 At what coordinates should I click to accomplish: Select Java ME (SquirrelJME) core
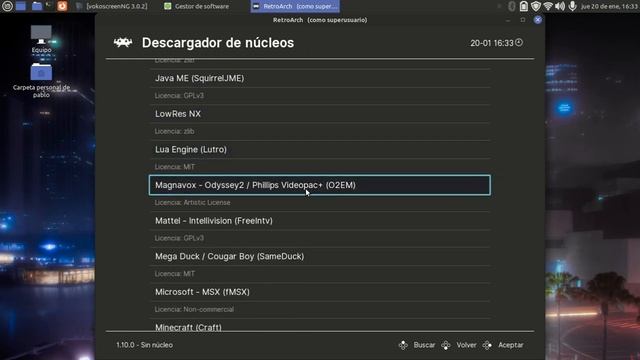pos(320,78)
